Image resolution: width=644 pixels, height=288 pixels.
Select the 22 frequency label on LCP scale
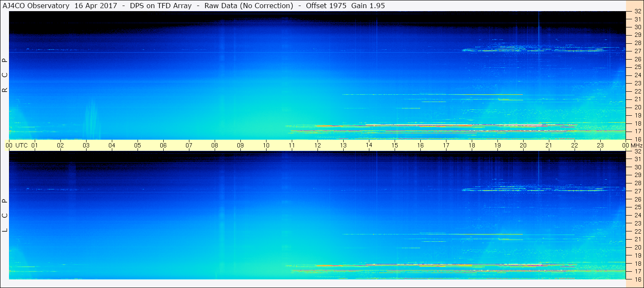pos(637,231)
